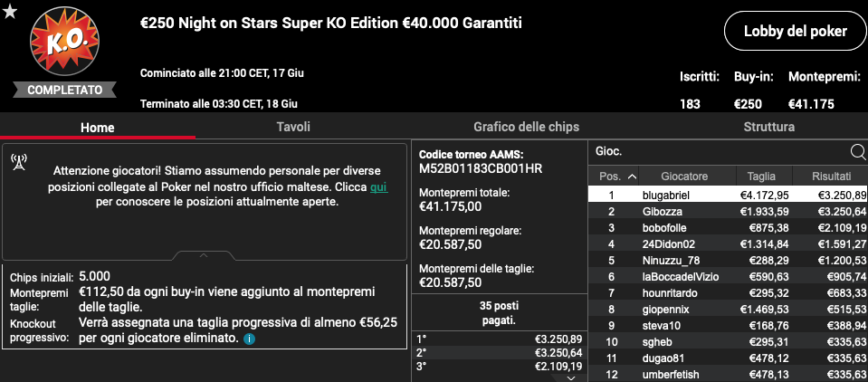Open the Lobby del poker
The height and width of the screenshot is (382, 868).
coord(795,32)
